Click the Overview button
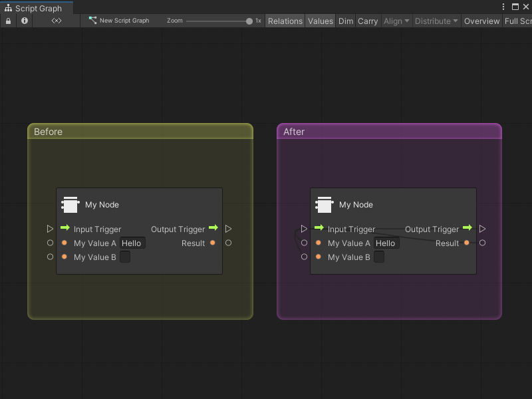The height and width of the screenshot is (399, 532). (481, 21)
